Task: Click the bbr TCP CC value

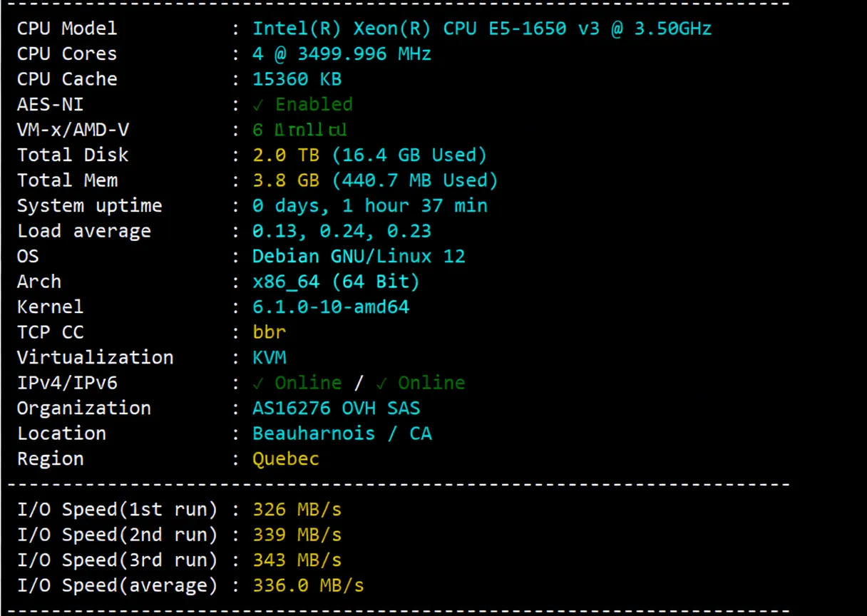Action: 270,332
